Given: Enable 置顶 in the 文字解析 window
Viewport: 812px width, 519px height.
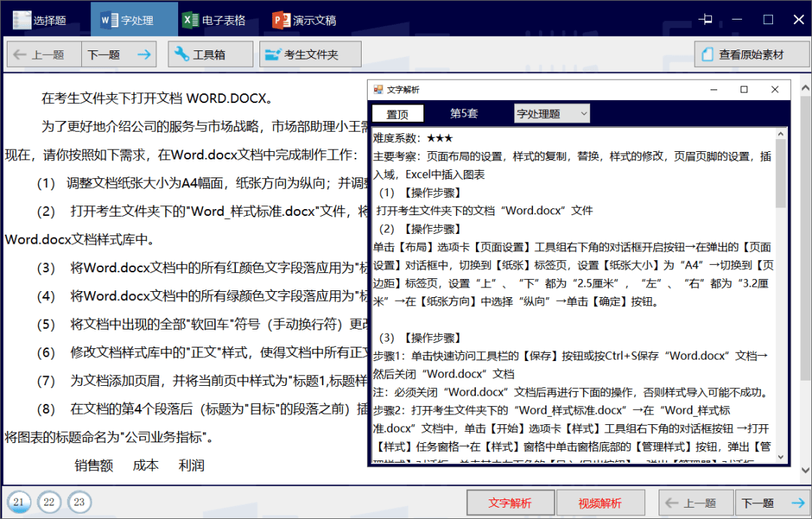Looking at the screenshot, I should [x=398, y=113].
